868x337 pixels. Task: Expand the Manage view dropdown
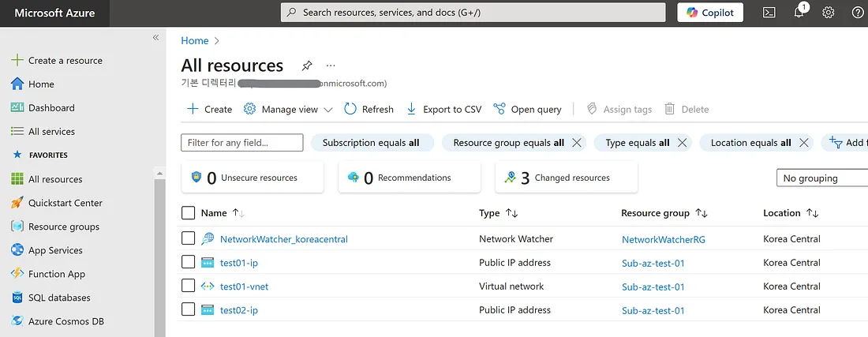(288, 109)
